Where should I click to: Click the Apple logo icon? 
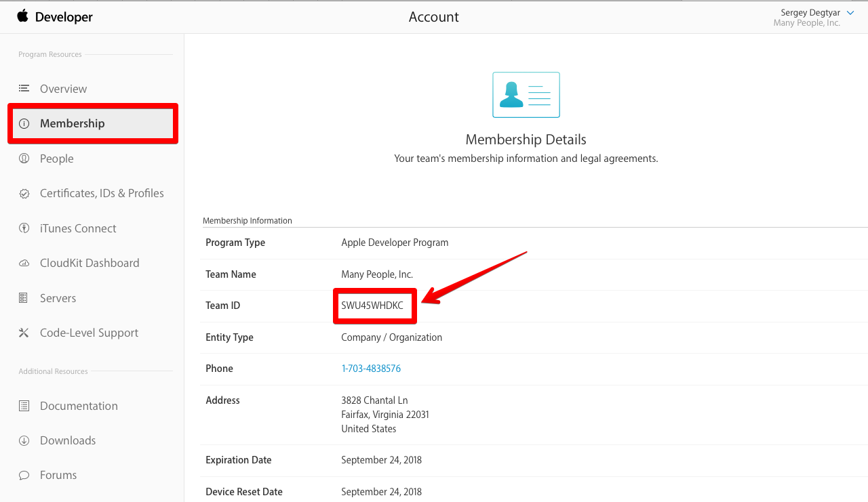[x=23, y=16]
